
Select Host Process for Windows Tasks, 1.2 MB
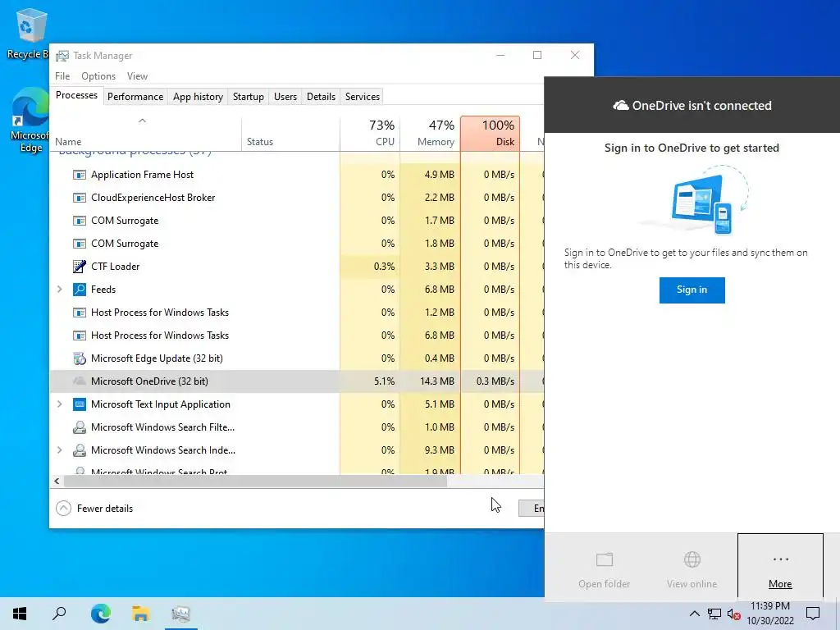pos(297,313)
